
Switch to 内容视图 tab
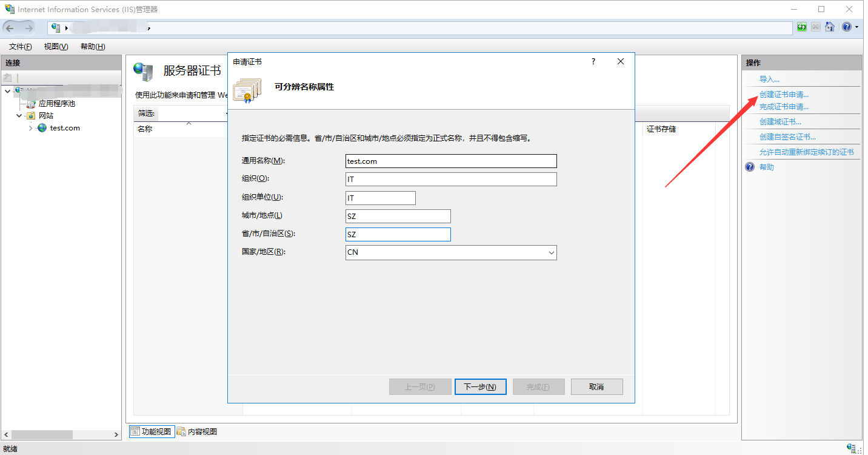click(x=197, y=431)
